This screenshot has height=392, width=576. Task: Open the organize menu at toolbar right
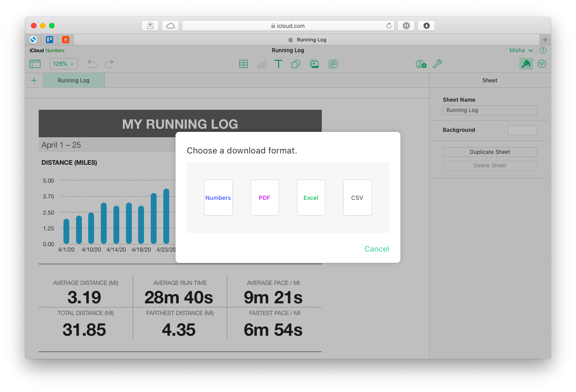click(541, 63)
